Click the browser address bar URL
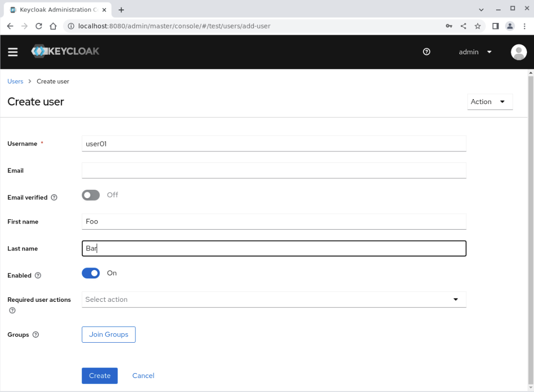Image resolution: width=534 pixels, height=392 pixels. click(x=174, y=26)
